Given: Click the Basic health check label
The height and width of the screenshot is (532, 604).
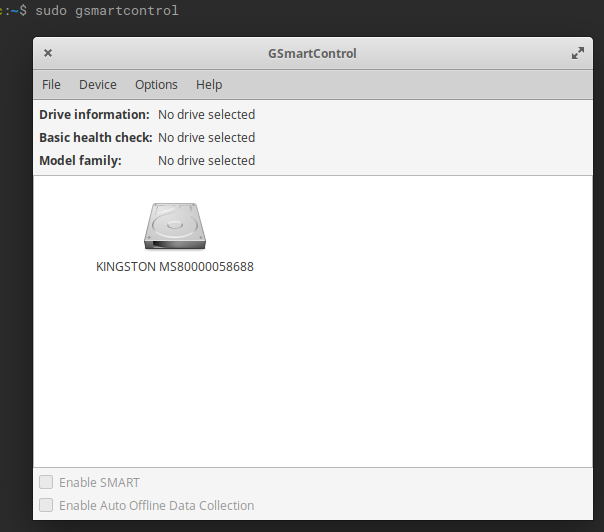Looking at the screenshot, I should click(96, 138).
